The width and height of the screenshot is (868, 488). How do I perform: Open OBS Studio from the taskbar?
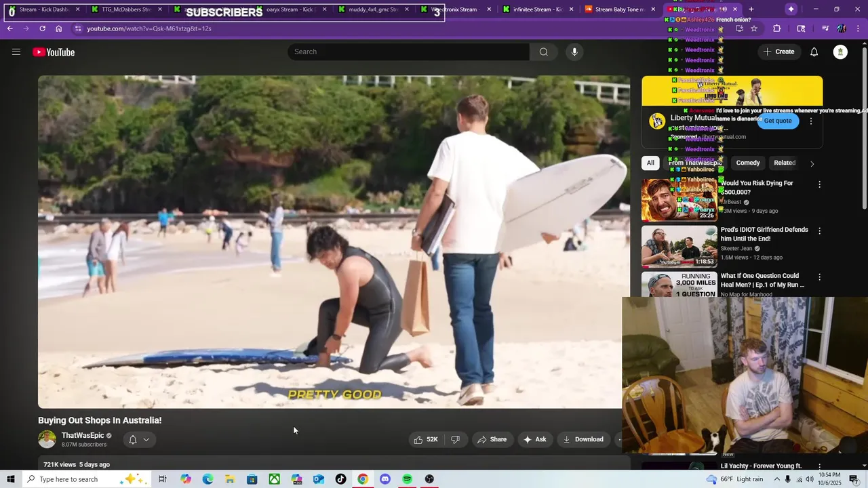(x=429, y=479)
